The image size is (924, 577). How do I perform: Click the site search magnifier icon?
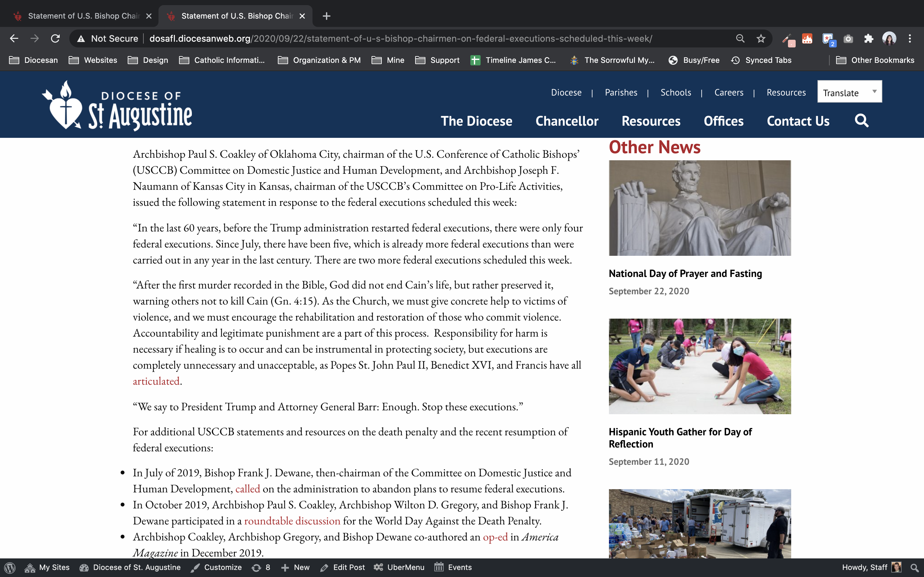coord(861,121)
